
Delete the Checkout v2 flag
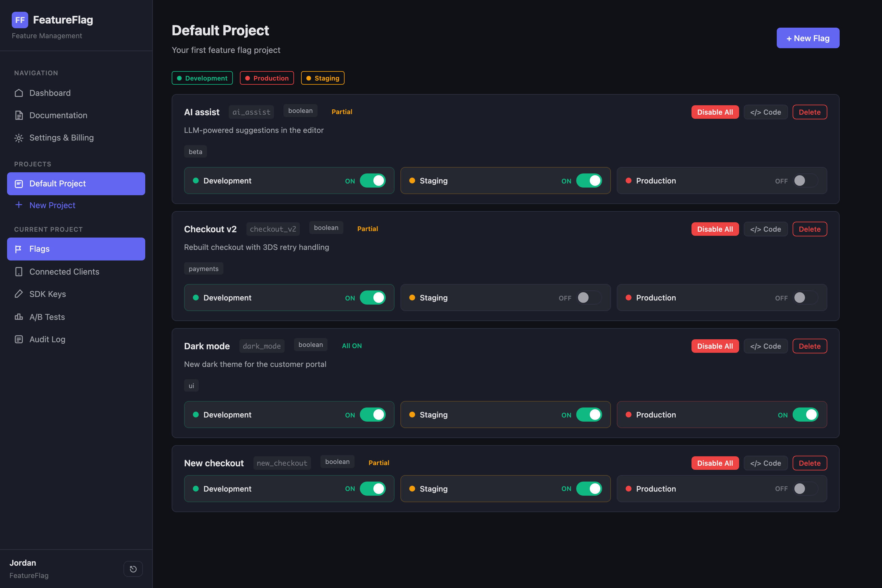810,229
